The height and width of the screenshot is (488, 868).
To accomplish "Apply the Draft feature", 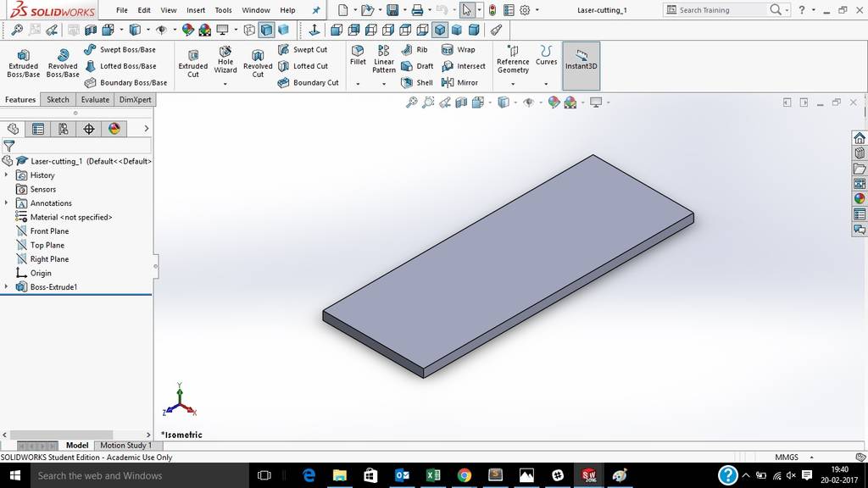I will point(417,66).
